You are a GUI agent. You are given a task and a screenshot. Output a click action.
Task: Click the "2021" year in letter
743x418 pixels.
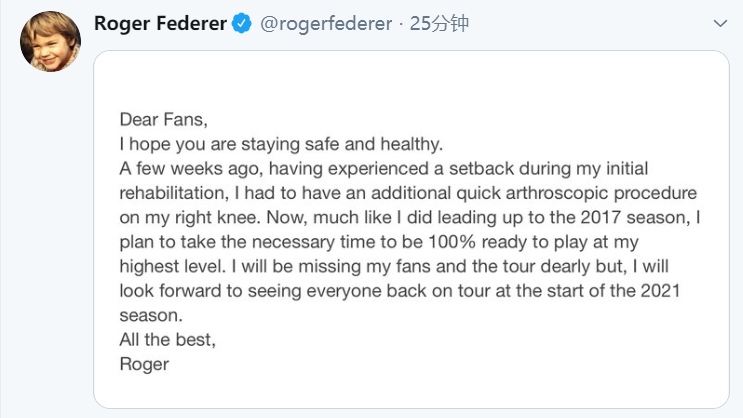[x=661, y=291]
